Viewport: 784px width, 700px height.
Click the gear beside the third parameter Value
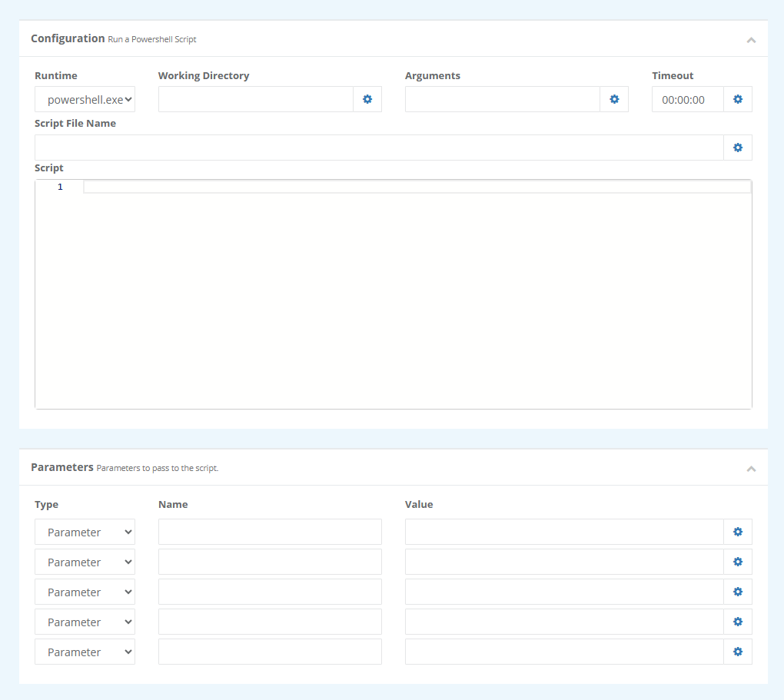[737, 591]
